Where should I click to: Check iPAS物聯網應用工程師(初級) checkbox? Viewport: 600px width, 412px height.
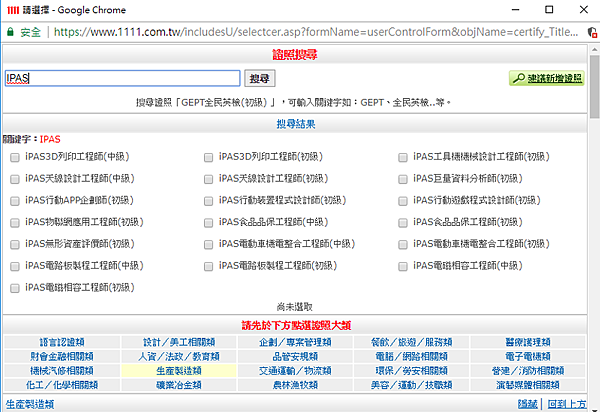pyautogui.click(x=15, y=223)
